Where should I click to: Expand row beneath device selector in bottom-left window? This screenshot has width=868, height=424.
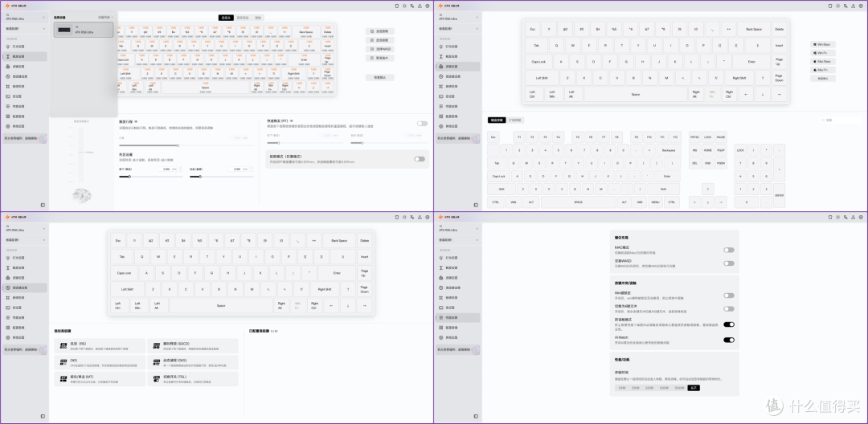(x=24, y=239)
